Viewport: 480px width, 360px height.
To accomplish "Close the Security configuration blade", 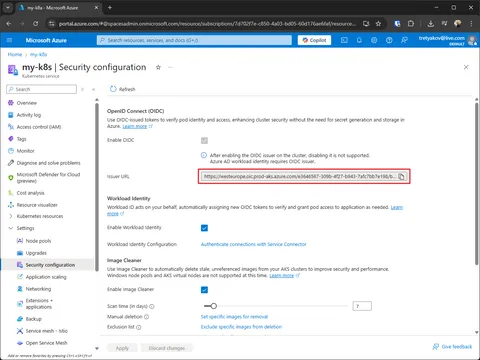I will [x=466, y=67].
